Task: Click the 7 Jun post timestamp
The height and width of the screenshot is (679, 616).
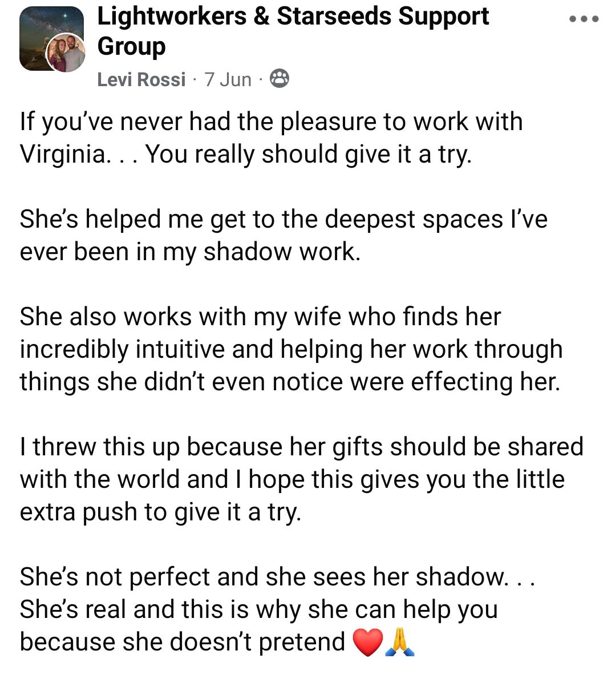Action: click(x=228, y=79)
